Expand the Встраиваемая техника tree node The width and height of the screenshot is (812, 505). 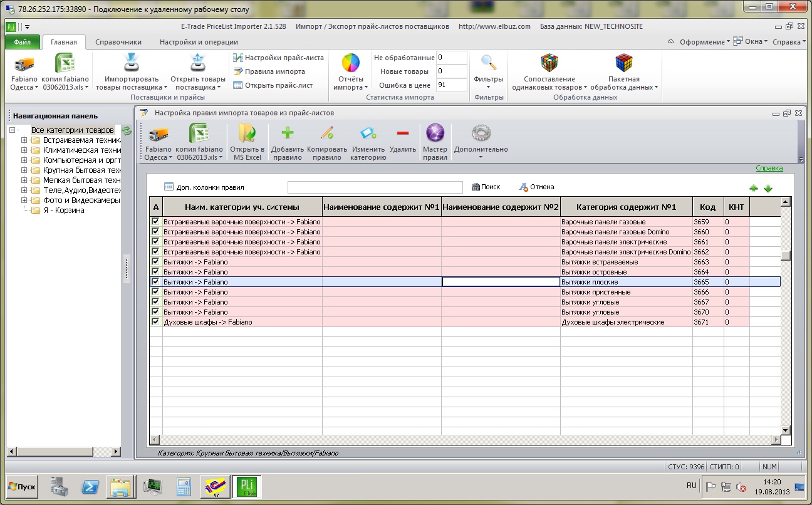pos(24,140)
